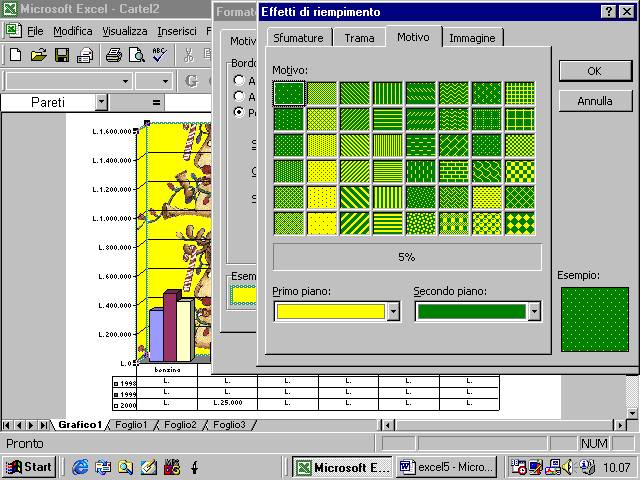This screenshot has height=480, width=640.
Task: Click the New workbook toolbar icon
Action: [17, 55]
